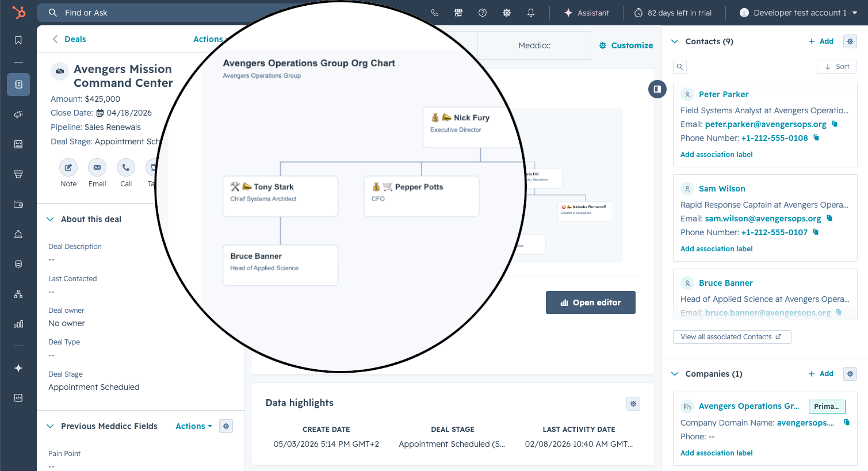Open Previous Meddicc Fields settings gear

pyautogui.click(x=226, y=426)
